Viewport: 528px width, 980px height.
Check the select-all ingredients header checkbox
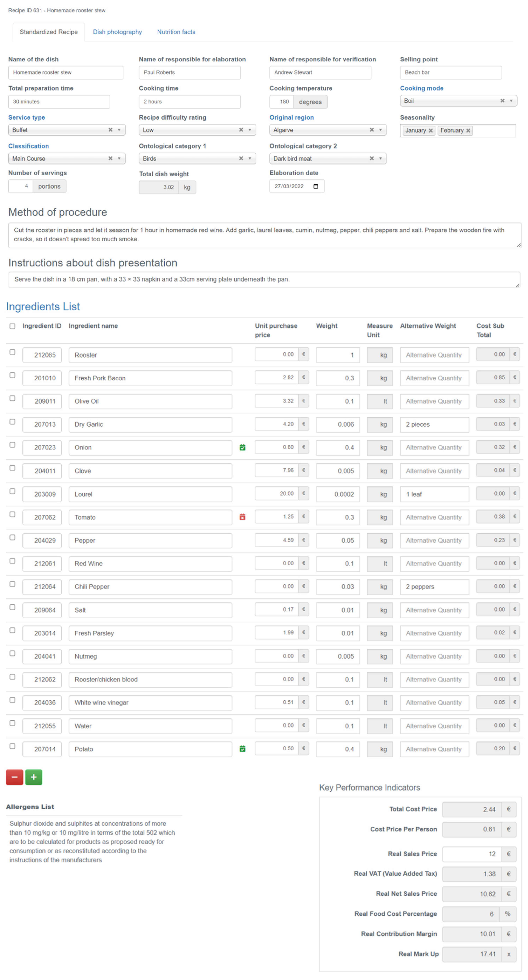(x=13, y=326)
